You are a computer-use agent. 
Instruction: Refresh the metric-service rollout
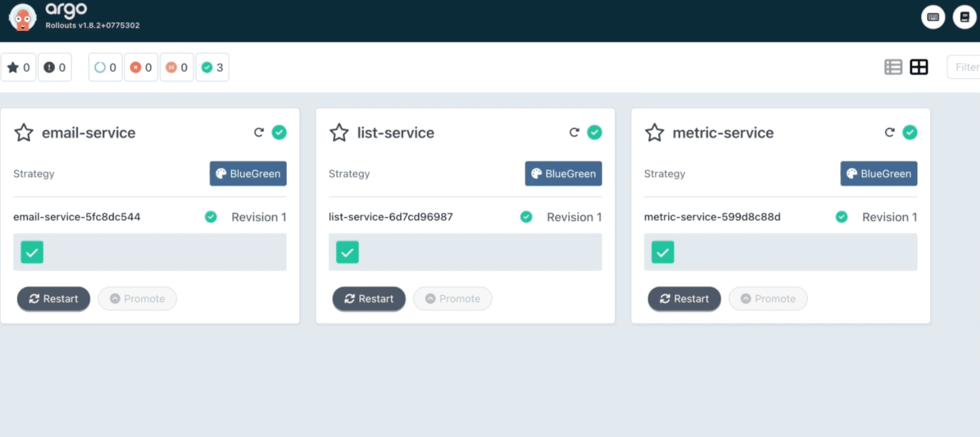pyautogui.click(x=889, y=132)
